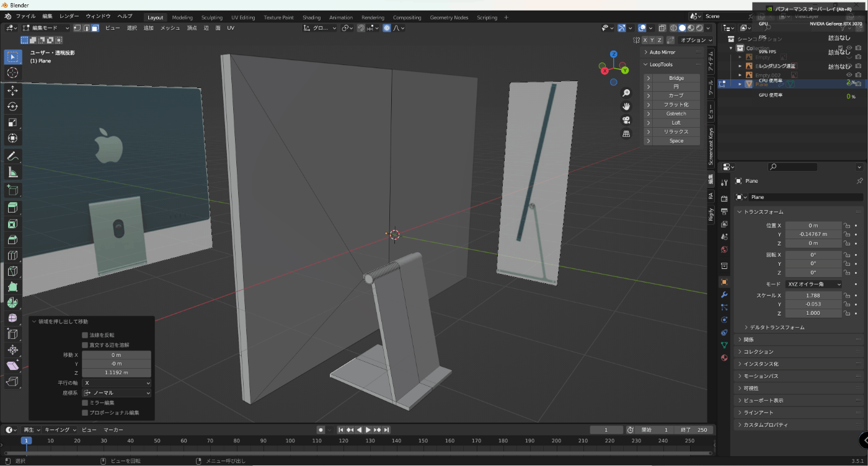Open the レンダー menu

[69, 16]
